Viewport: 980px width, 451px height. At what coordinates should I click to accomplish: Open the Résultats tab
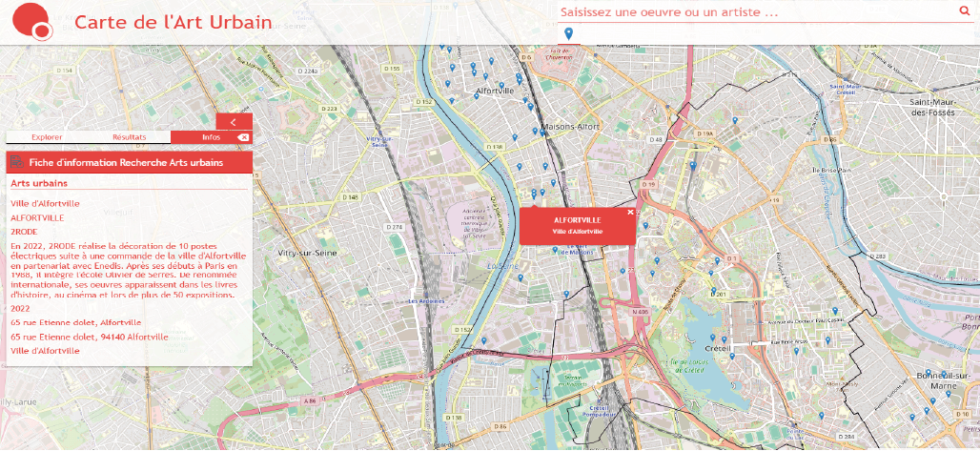(x=130, y=137)
